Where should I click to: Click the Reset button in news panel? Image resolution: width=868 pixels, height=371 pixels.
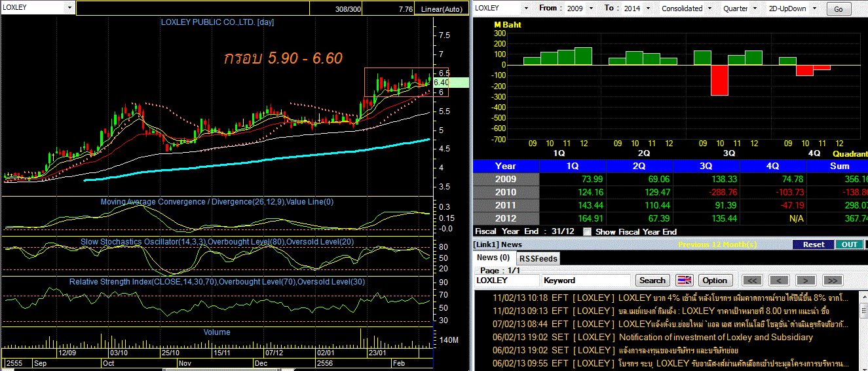[813, 244]
